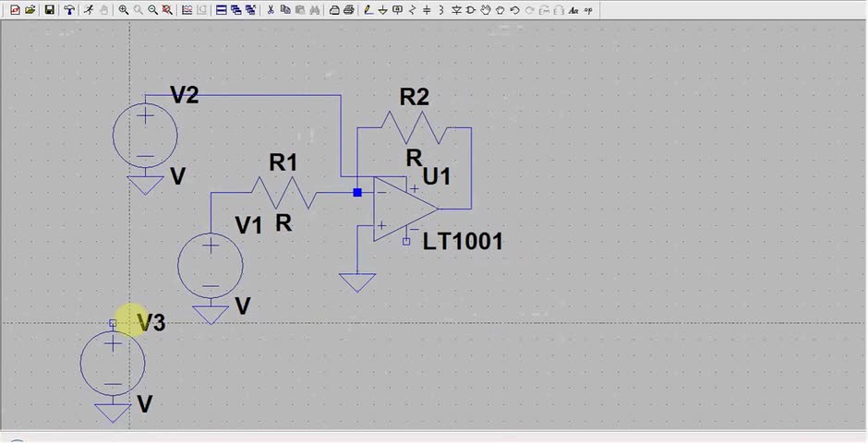
Task: Click the V3 voltage source circle
Action: pos(113,364)
